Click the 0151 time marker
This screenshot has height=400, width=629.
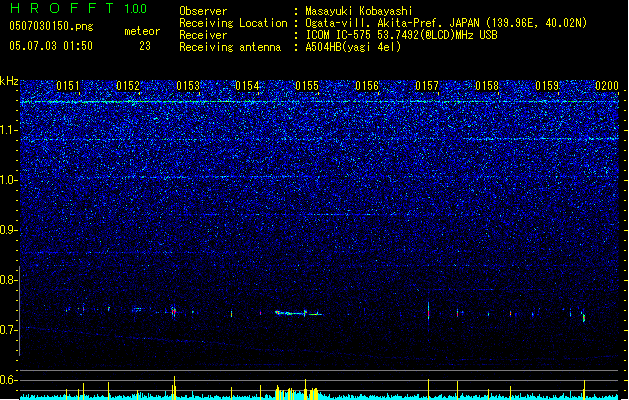pos(68,86)
